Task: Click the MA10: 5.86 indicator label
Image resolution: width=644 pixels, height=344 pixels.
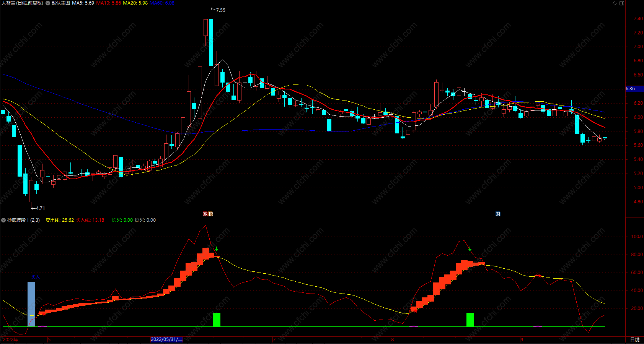Action: [108, 3]
